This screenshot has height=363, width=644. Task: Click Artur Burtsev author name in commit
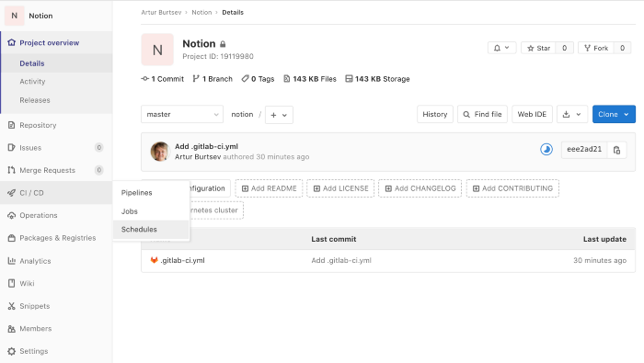198,156
